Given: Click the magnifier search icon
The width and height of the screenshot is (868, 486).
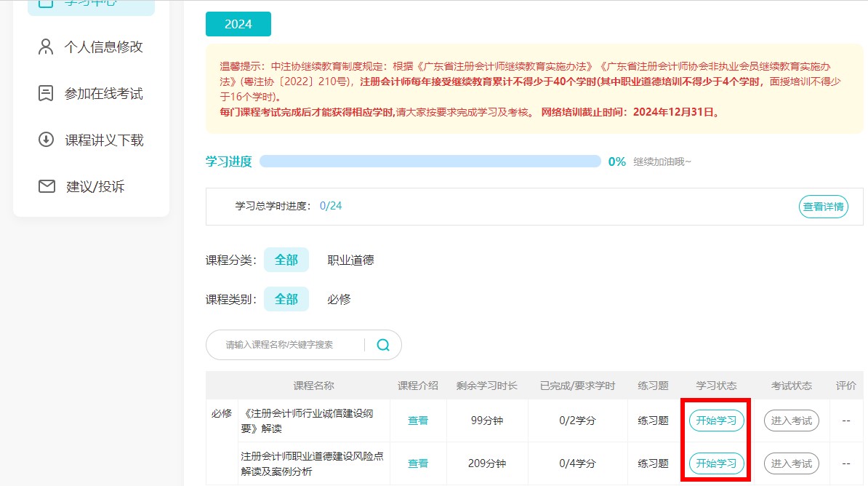Looking at the screenshot, I should pos(382,345).
